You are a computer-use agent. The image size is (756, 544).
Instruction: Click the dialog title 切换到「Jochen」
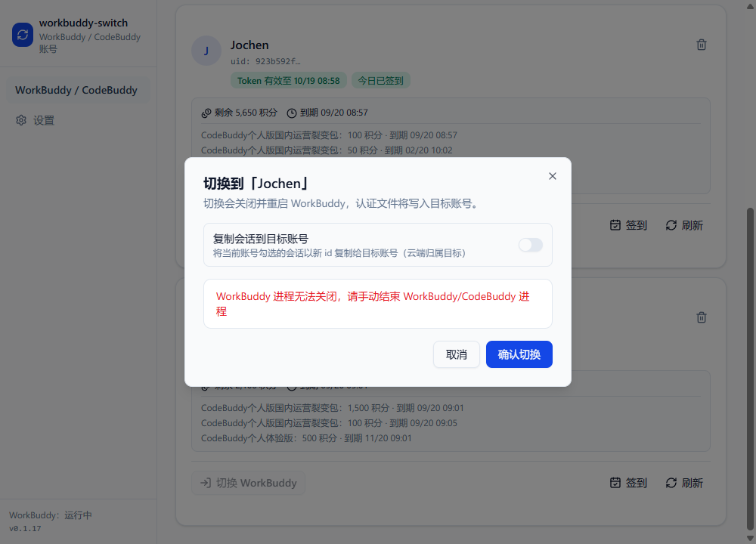(256, 184)
